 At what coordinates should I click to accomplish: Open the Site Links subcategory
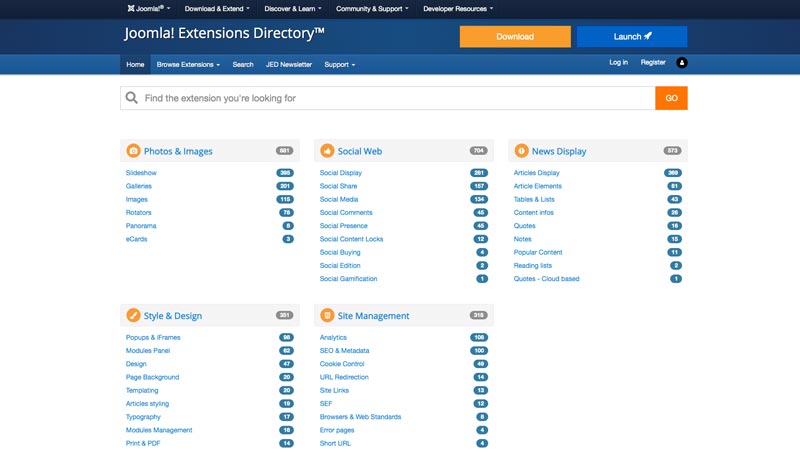tap(334, 391)
